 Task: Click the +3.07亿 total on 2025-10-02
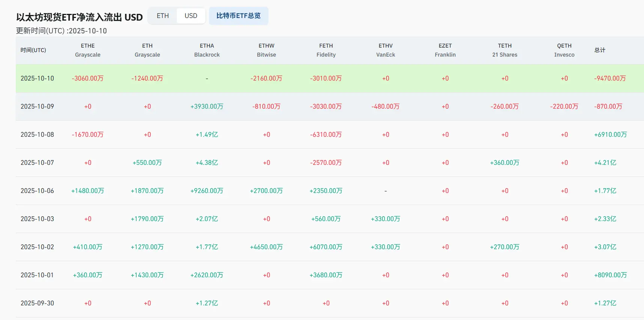point(605,247)
